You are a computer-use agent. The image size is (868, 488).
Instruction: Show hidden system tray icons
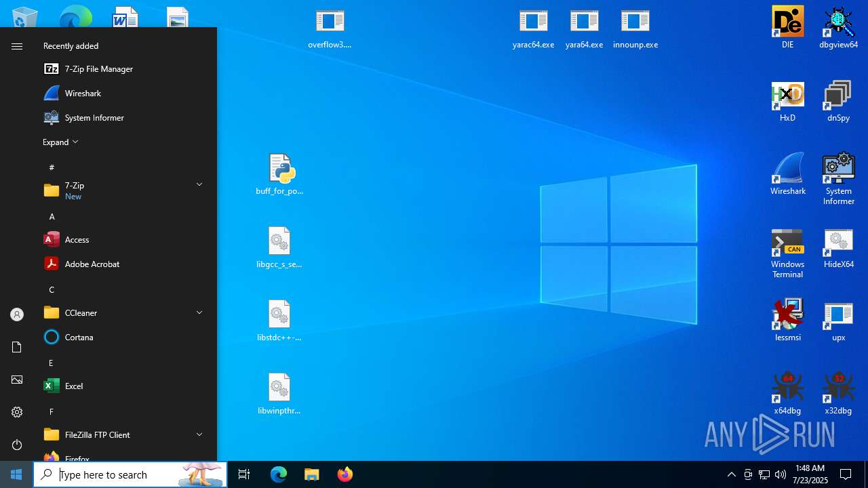tap(731, 474)
